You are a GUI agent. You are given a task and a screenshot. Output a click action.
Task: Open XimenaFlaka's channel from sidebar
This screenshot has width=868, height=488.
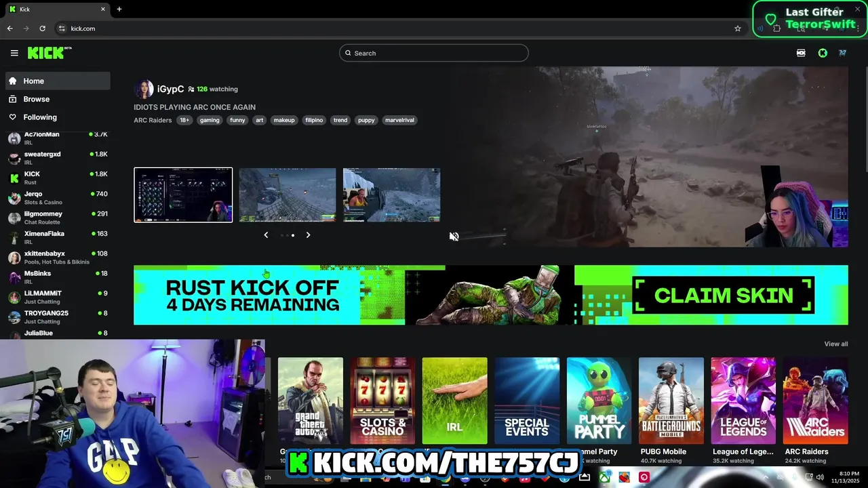click(x=58, y=237)
